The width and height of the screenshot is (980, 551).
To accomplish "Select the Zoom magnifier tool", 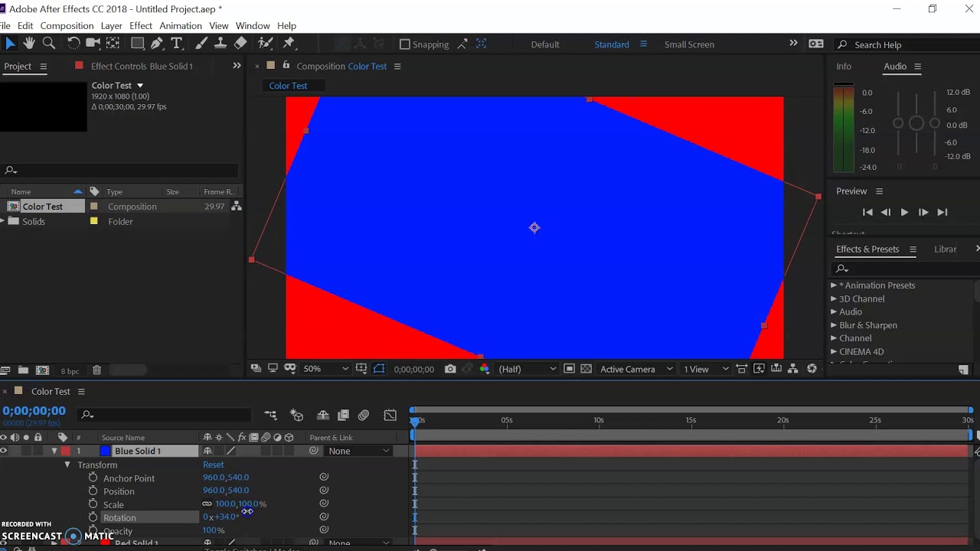I will pyautogui.click(x=49, y=44).
